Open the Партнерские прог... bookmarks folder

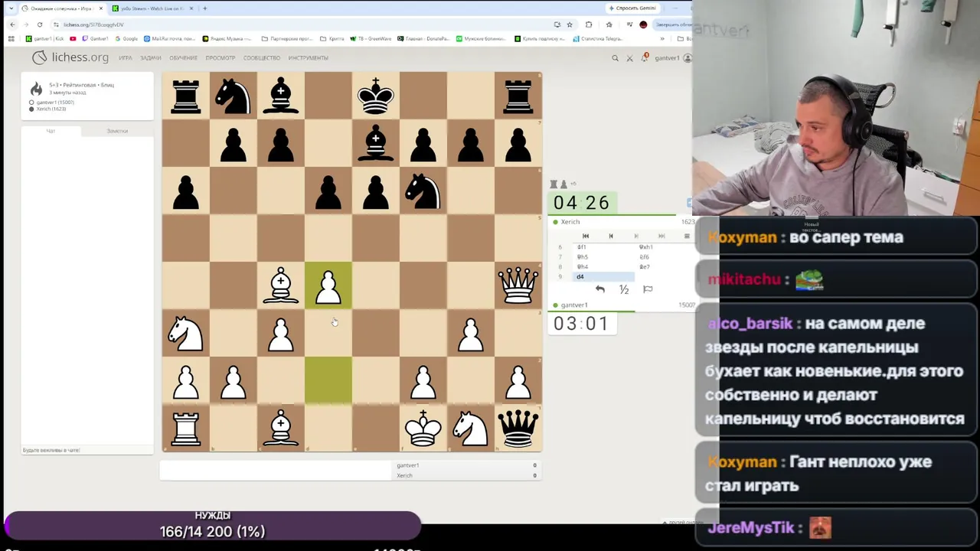pos(287,39)
